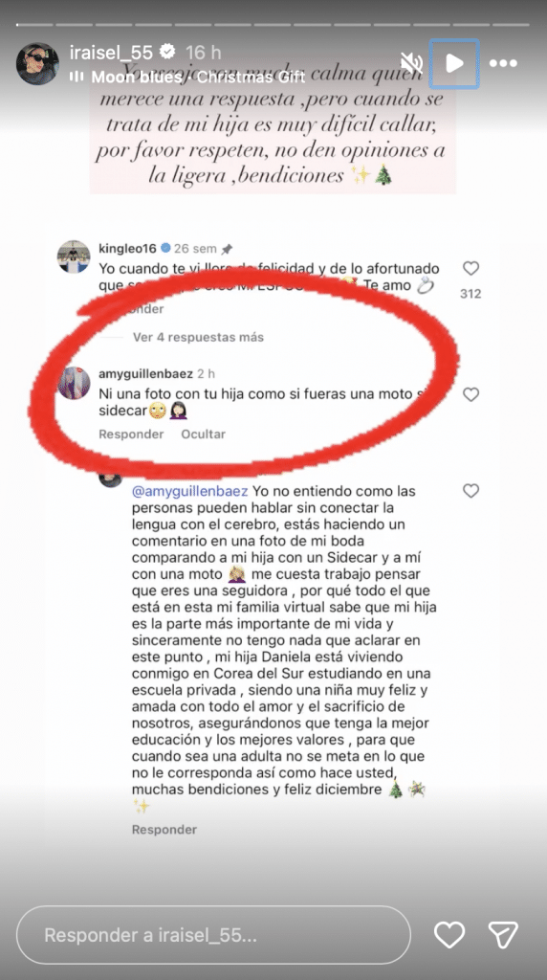Open the Moon blues Christmas Gift music label

tap(187, 77)
